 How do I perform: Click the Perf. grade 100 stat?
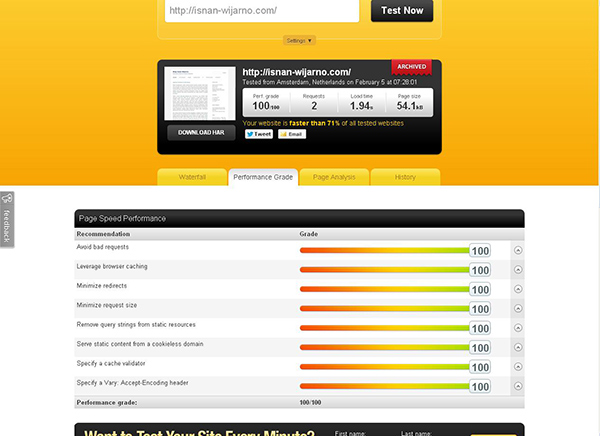[x=266, y=103]
